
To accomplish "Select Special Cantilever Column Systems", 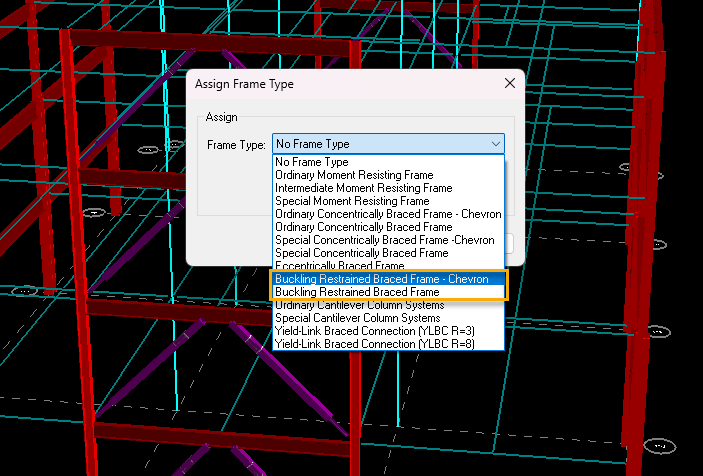I will tap(358, 318).
